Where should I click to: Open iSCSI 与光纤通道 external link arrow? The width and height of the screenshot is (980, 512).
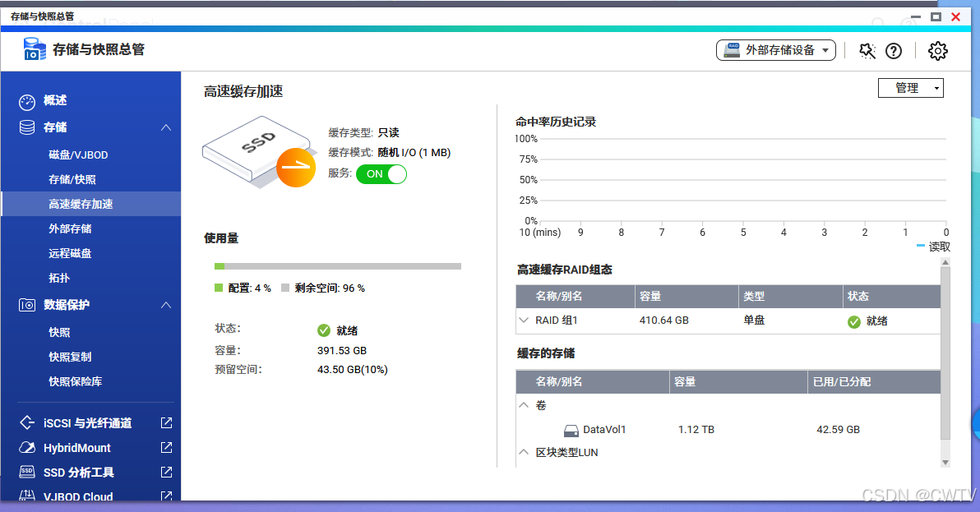click(166, 422)
